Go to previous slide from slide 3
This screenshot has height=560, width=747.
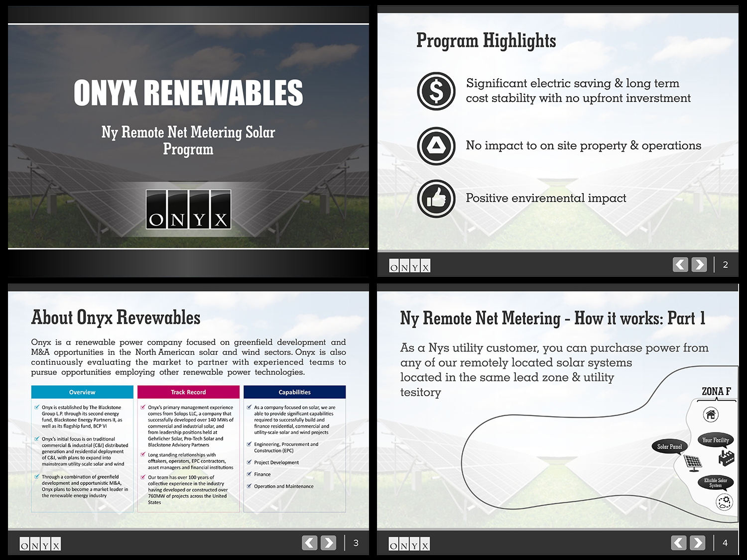point(310,543)
